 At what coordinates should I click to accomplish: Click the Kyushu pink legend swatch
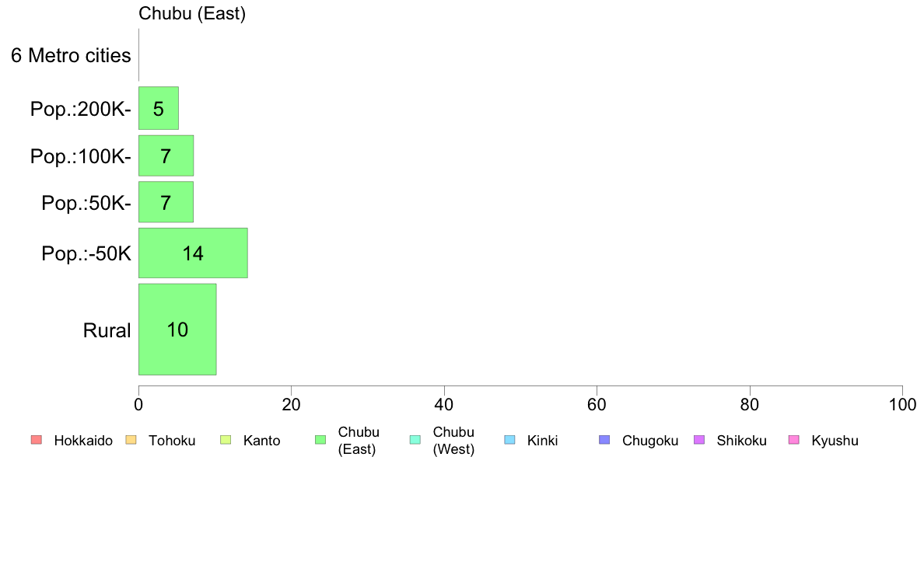pos(794,440)
